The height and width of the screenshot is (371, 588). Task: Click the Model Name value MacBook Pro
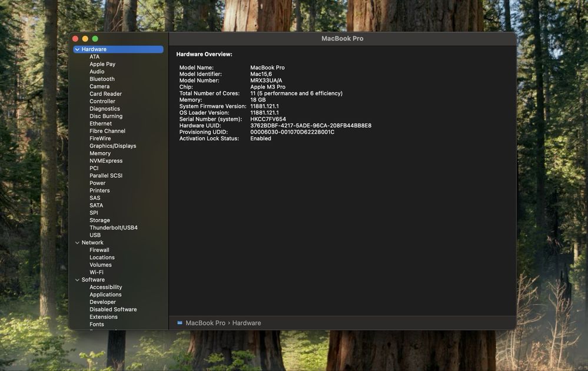[x=267, y=68]
